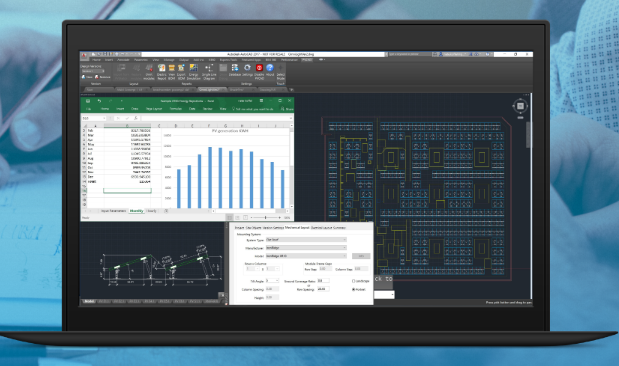Click the PV generation kWh chart title

230,131
